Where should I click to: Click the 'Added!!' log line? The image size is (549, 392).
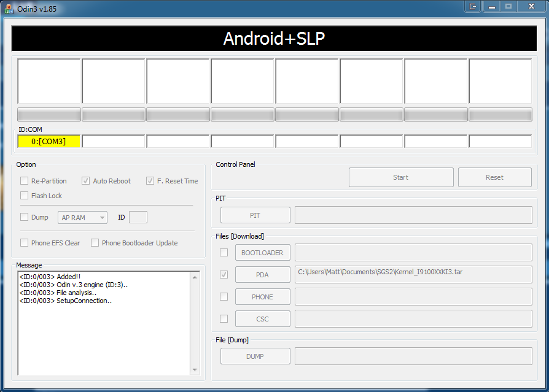point(50,277)
